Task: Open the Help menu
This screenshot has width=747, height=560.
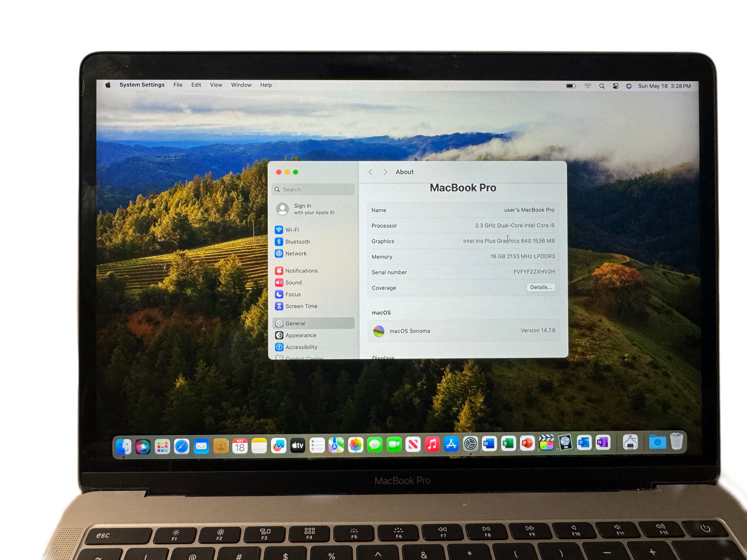Action: (x=266, y=85)
